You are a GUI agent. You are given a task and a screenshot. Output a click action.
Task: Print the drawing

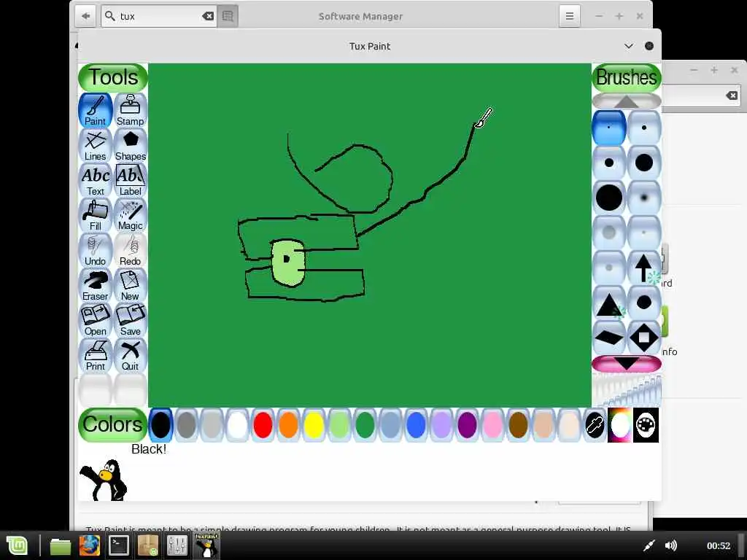click(x=96, y=355)
